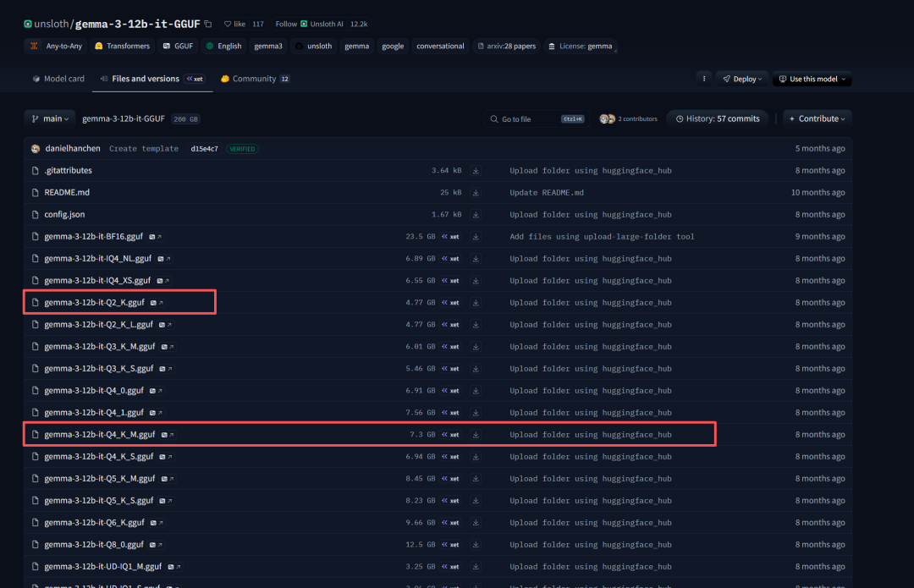914x588 pixels.
Task: Open 'Add files using upload-large-folder tool' commit
Action: pos(602,237)
